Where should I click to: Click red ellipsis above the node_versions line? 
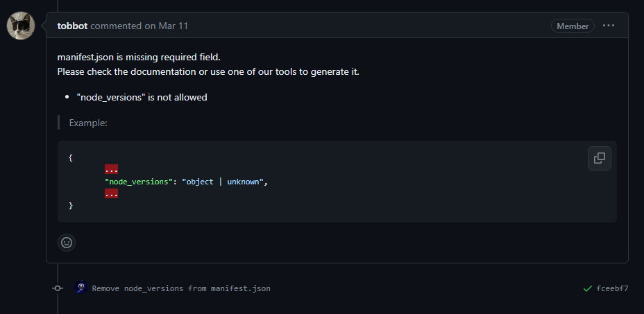(111, 170)
